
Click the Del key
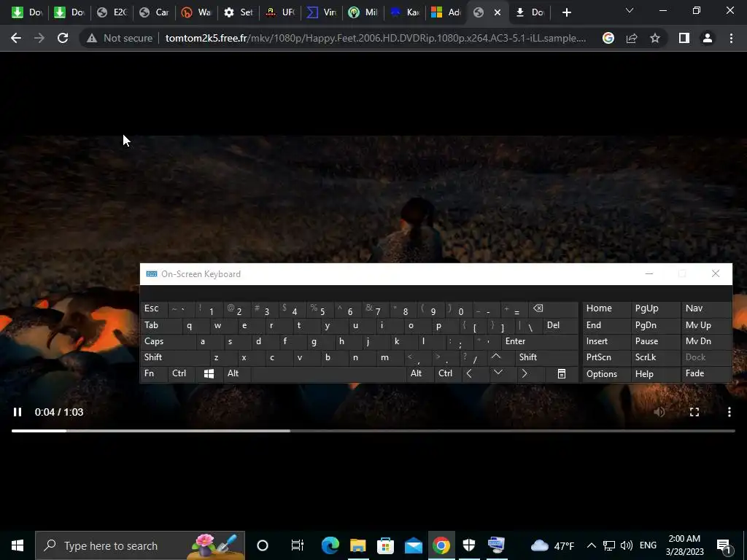[560, 326]
